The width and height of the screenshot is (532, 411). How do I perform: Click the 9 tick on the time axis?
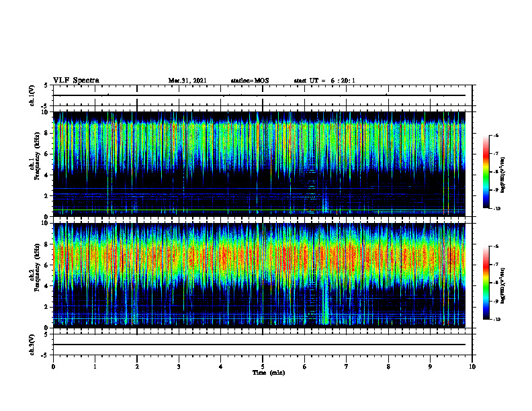(430, 367)
